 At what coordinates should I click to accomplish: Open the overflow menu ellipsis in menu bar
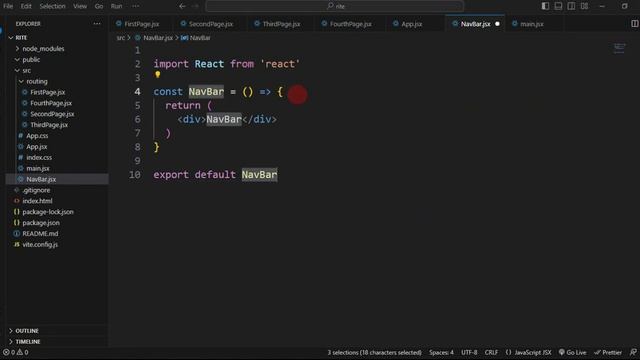pyautogui.click(x=136, y=6)
